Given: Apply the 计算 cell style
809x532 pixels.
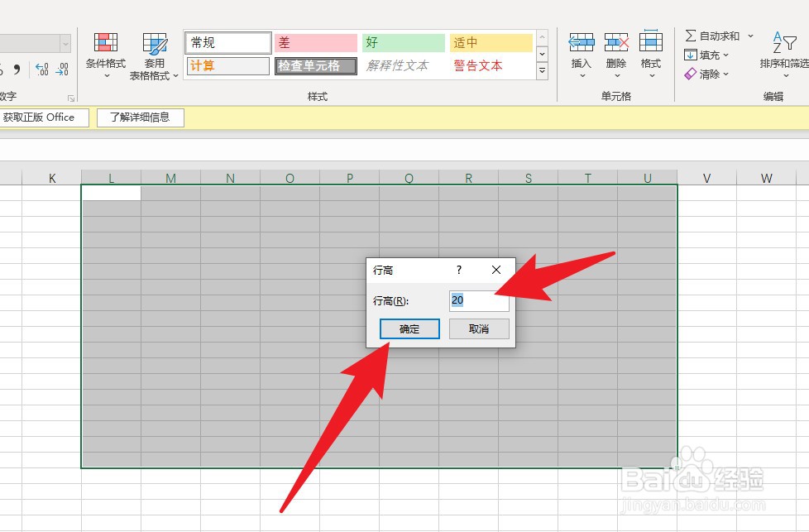Looking at the screenshot, I should click(x=228, y=66).
